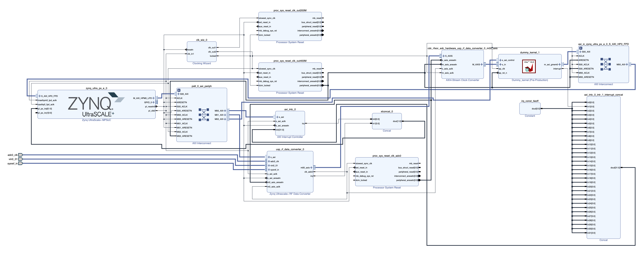Select proc_sys_reset_clk_out200M block title

pos(290,10)
